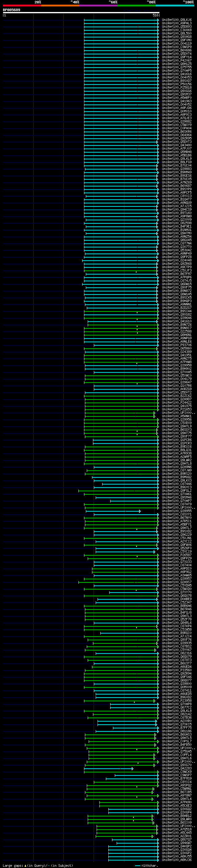The width and height of the screenshot is (197, 868).
Task: Click the white query sequence bar
Action: (x=81, y=13)
